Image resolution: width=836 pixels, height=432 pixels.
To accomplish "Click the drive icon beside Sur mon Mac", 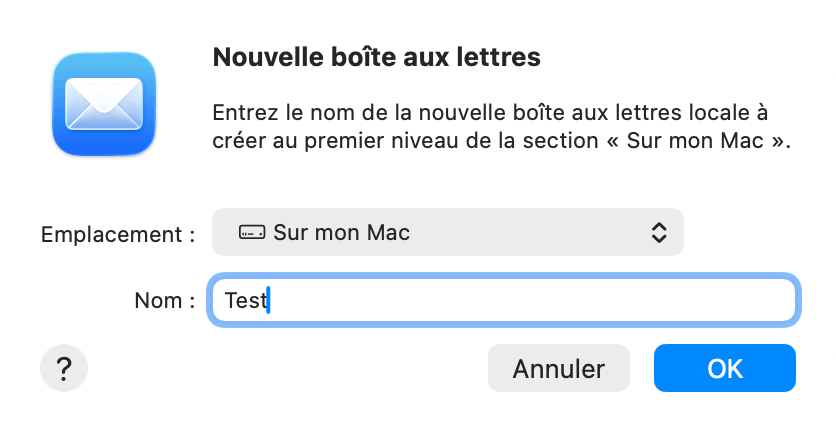I will pos(251,233).
